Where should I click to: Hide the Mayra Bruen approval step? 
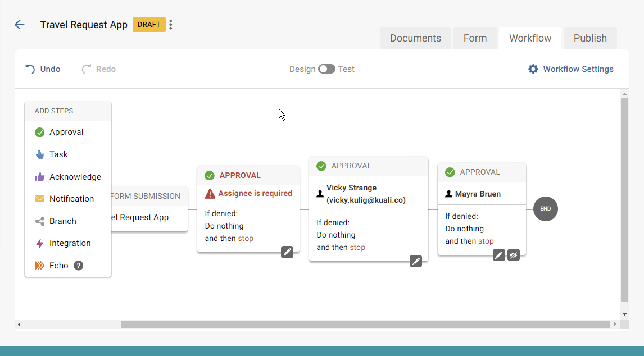click(x=513, y=255)
